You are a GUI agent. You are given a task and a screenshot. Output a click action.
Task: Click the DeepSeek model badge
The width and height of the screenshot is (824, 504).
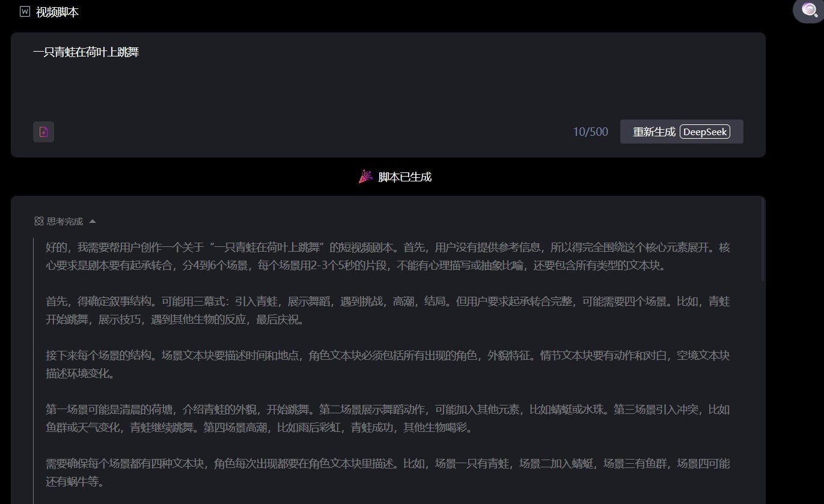(x=704, y=132)
